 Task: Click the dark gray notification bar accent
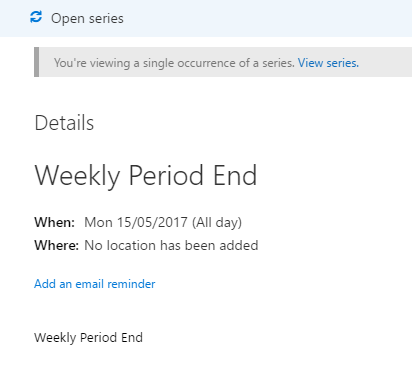coord(36,62)
